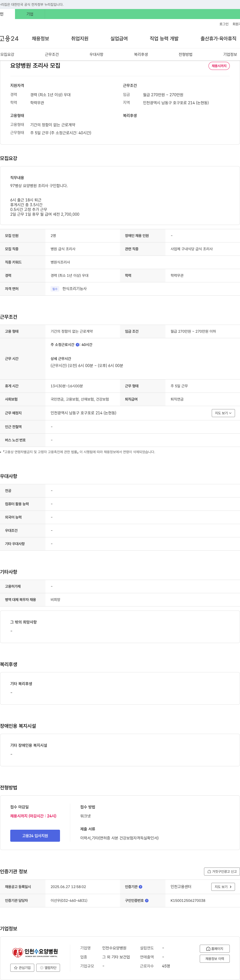Select the wage text 월급 270만원 ~ 270만원 이하
This screenshot has height=980, width=240.
(193, 331)
